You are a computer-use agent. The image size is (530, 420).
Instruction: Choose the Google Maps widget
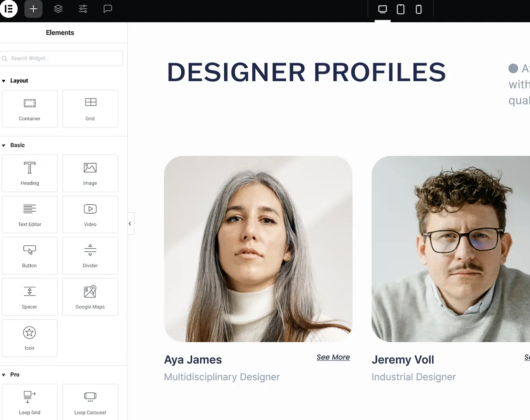pyautogui.click(x=90, y=297)
